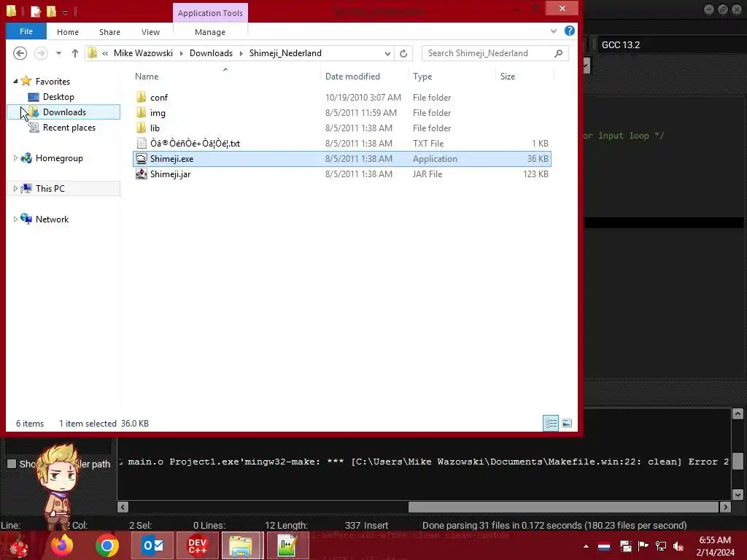Click the horizontal scrollbar right arrow in log
Viewport: 747px width, 560px height.
[x=725, y=507]
